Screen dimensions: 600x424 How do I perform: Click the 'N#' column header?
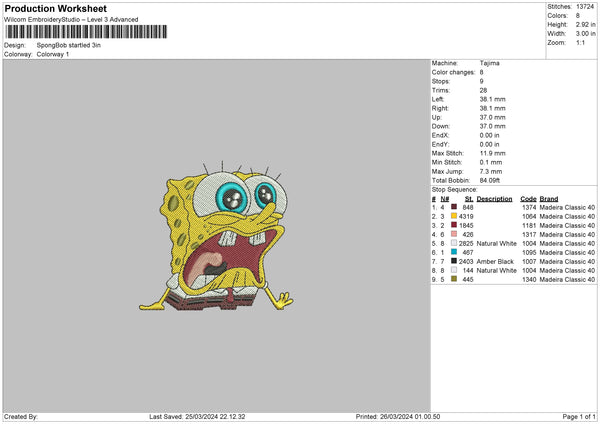tap(445, 199)
